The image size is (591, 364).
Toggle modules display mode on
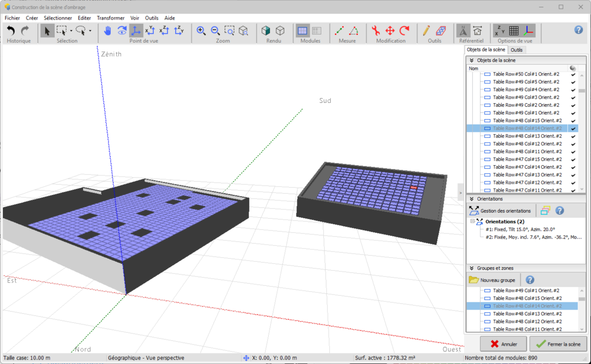coord(302,31)
